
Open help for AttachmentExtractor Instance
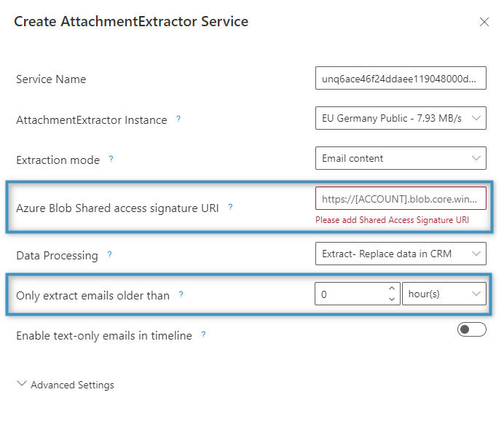pos(178,120)
